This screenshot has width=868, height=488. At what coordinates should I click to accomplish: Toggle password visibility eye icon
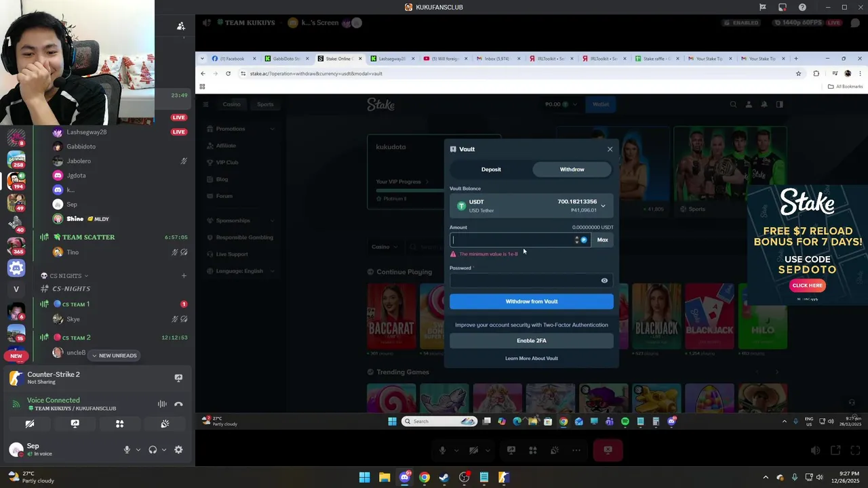(x=604, y=281)
